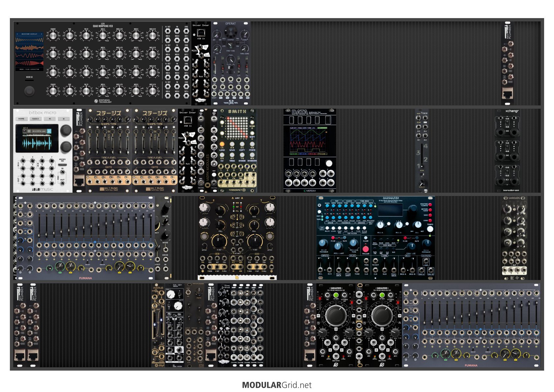Tap the white TEMPO button on Rainmaker
554x392 pixels.
(x=430, y=229)
